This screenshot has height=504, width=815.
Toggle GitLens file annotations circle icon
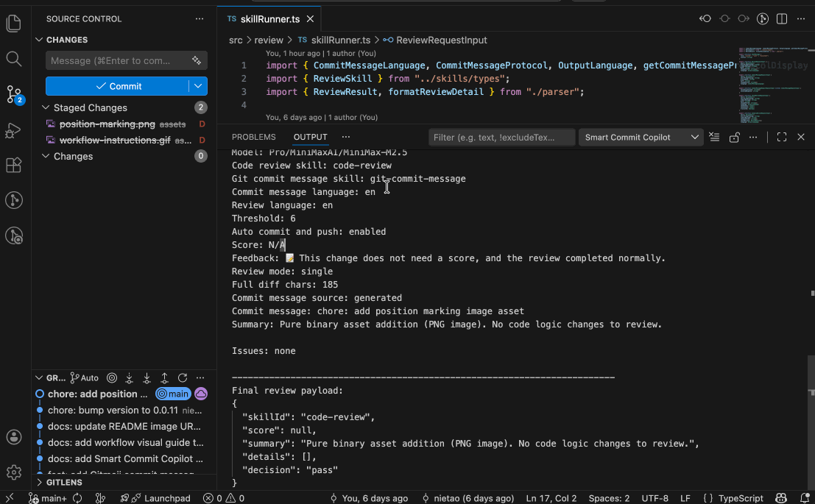coord(763,18)
